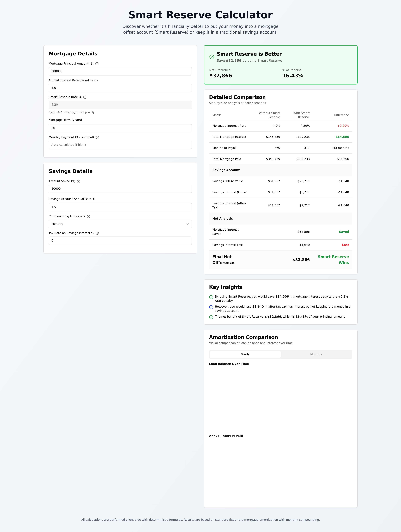Click info icon next to Monthly Payment label
The width and height of the screenshot is (401, 532).
click(x=97, y=137)
